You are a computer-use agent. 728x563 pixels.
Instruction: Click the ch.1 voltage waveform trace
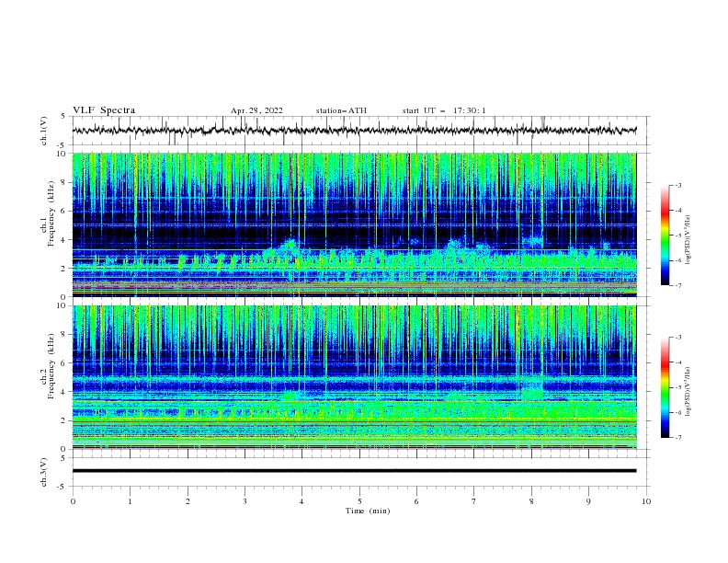tap(354, 131)
